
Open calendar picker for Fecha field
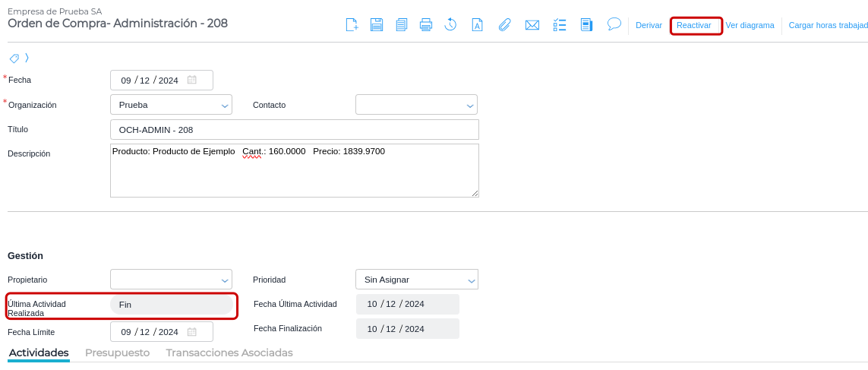pyautogui.click(x=192, y=80)
